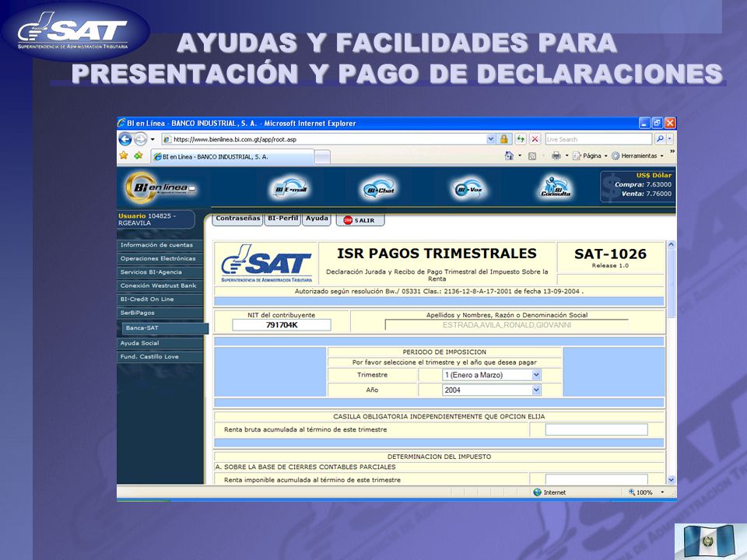Click the search magnifier button
Image resolution: width=747 pixels, height=560 pixels.
tap(660, 139)
